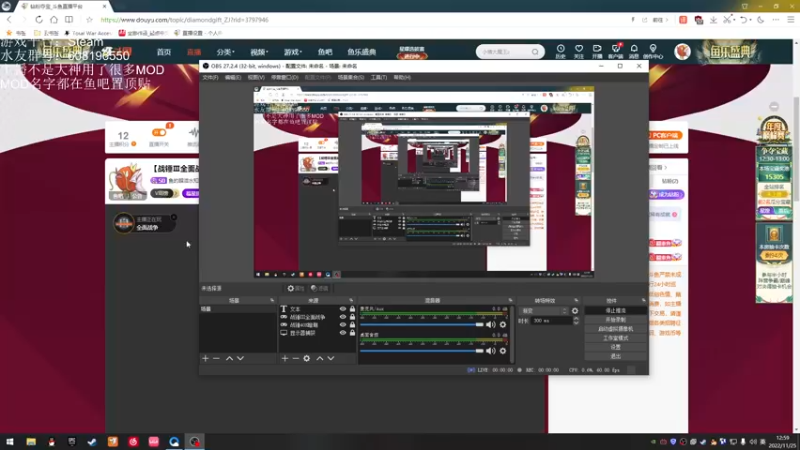
Task: Open settings gear for first mixer channel
Action: click(x=503, y=324)
